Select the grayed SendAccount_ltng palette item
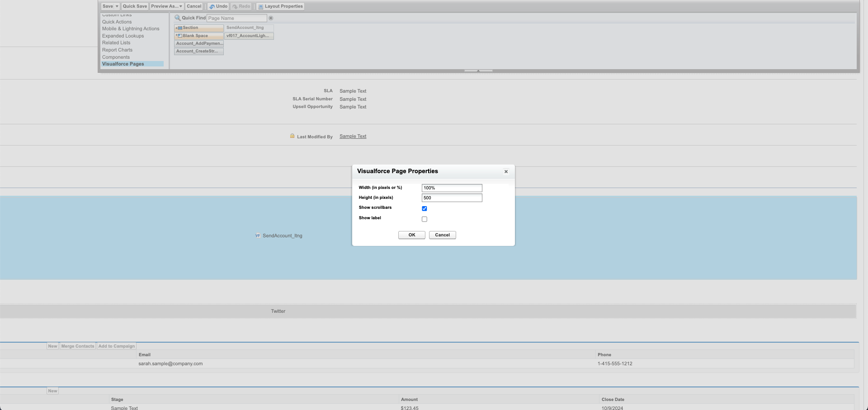868x410 pixels. 249,28
